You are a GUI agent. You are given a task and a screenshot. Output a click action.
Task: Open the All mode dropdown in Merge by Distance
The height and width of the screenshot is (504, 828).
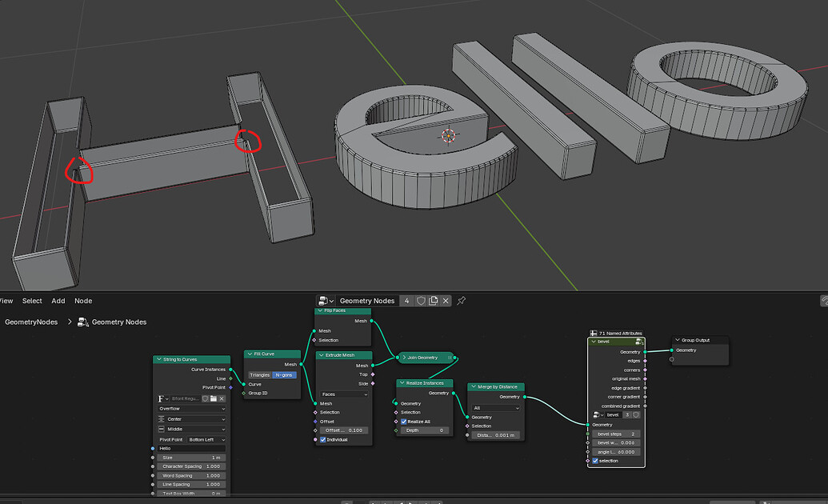coord(496,408)
